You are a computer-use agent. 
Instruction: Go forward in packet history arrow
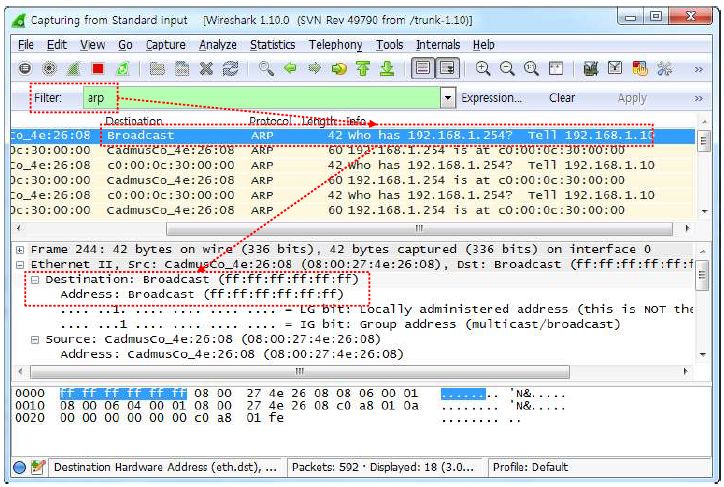click(x=314, y=69)
